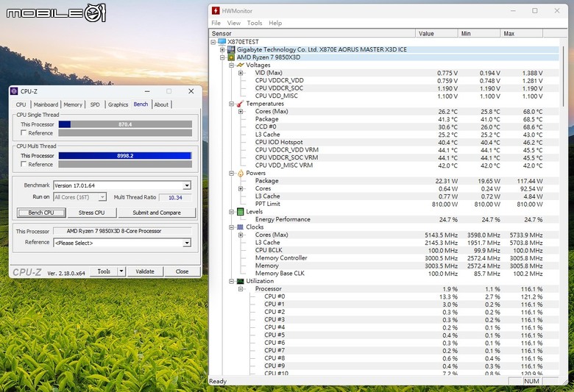Collapse the Levels section
Viewport: 574px width, 392px height.
tap(231, 212)
